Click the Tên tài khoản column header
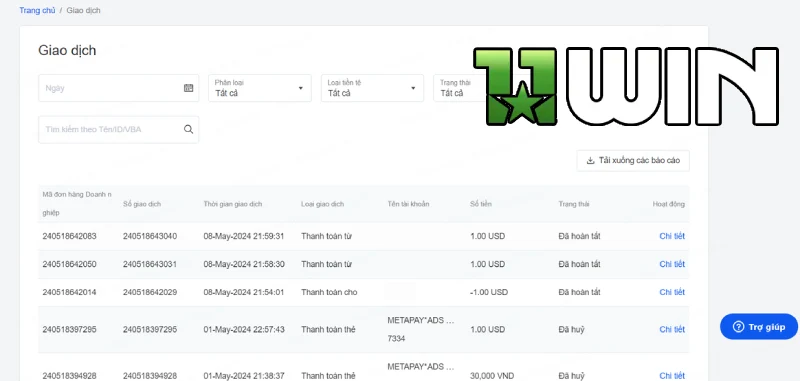The height and width of the screenshot is (381, 800). [408, 204]
